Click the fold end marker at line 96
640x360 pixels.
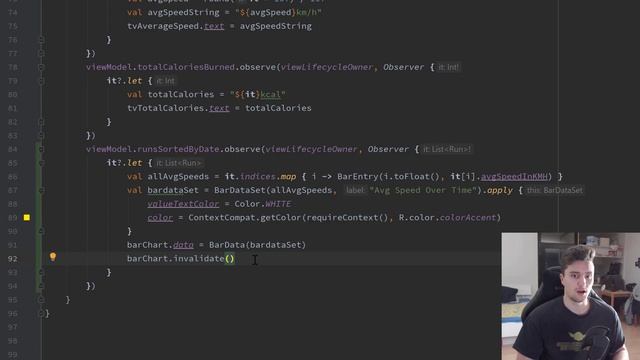tap(41, 313)
